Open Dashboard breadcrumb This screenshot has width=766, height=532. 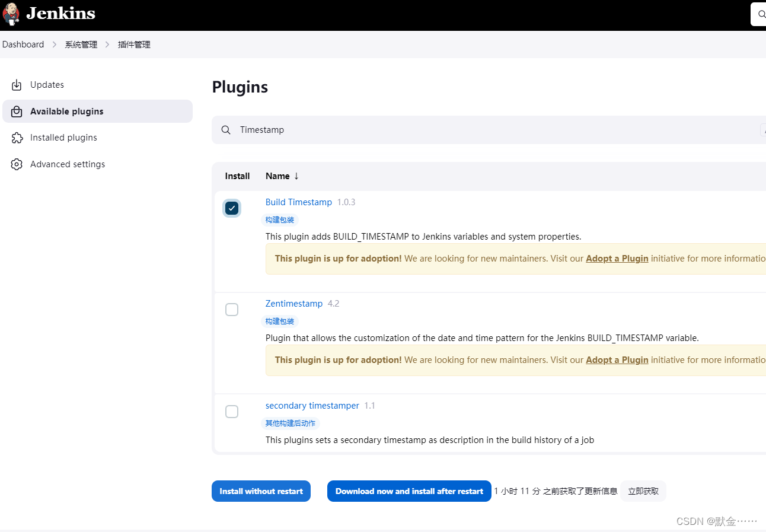tap(23, 44)
